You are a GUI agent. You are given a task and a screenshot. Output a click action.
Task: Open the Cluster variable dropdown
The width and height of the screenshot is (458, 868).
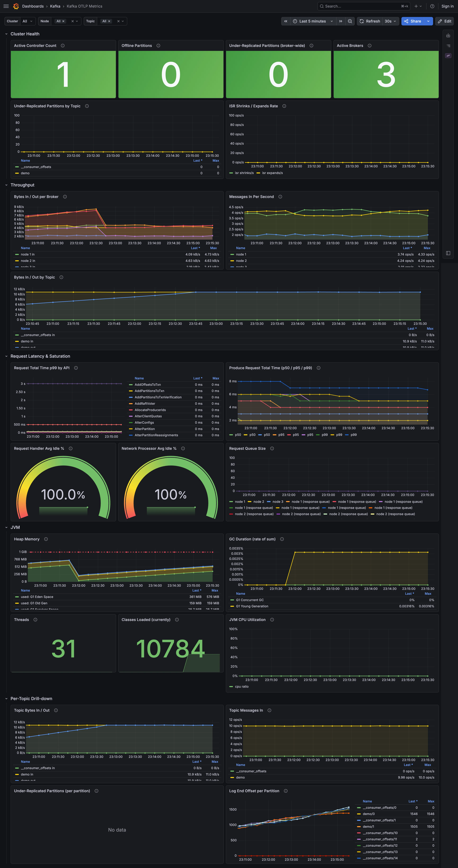click(28, 21)
